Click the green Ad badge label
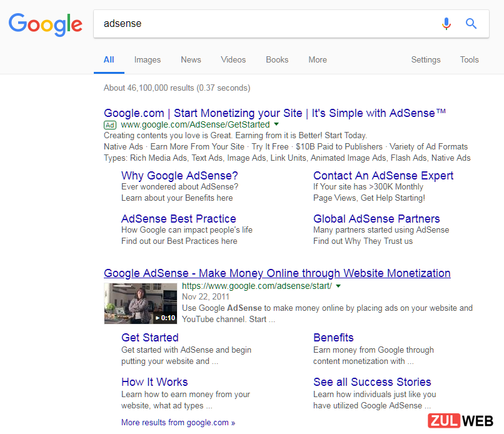This screenshot has height=434, width=504. [x=110, y=125]
